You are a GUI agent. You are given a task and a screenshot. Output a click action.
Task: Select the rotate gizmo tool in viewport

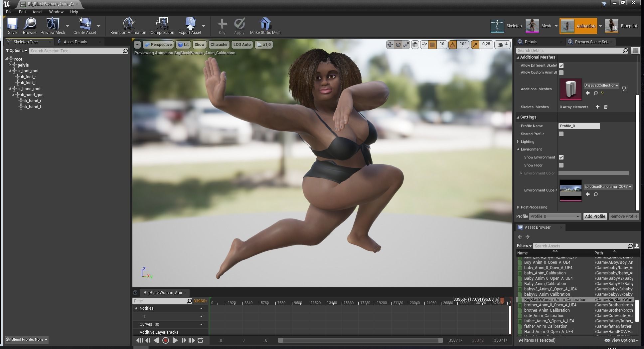398,45
